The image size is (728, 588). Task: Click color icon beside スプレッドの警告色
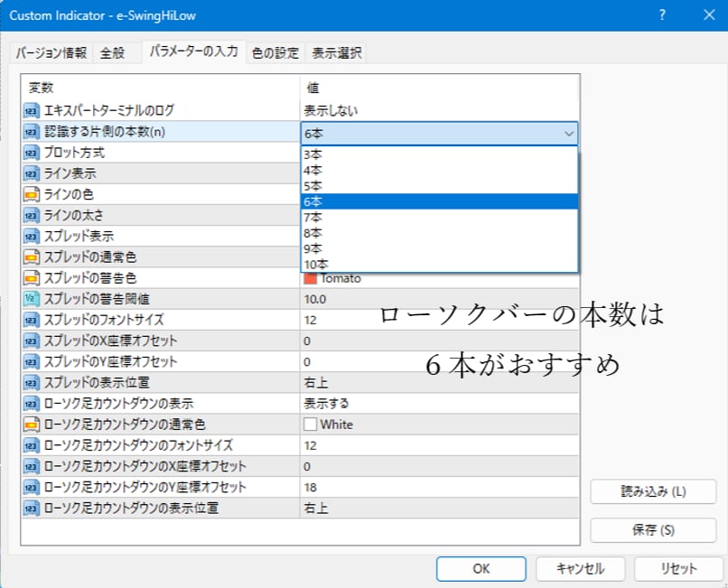(31, 278)
